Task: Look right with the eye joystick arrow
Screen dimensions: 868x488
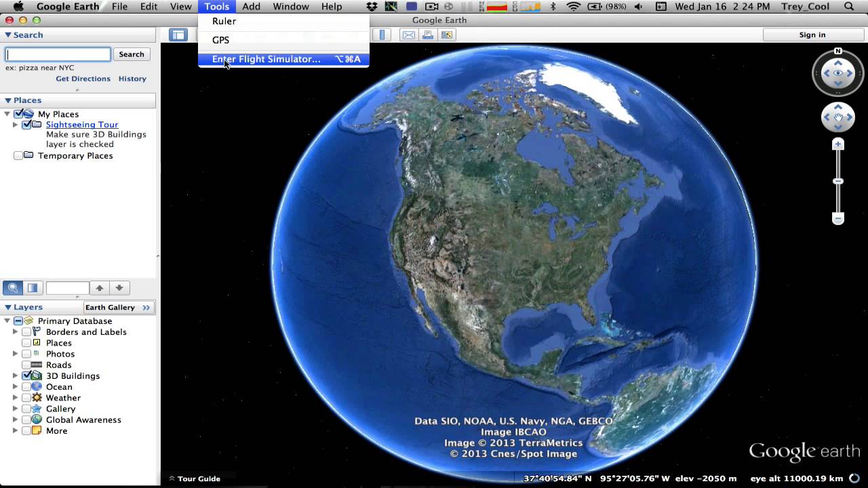Action: [x=850, y=73]
